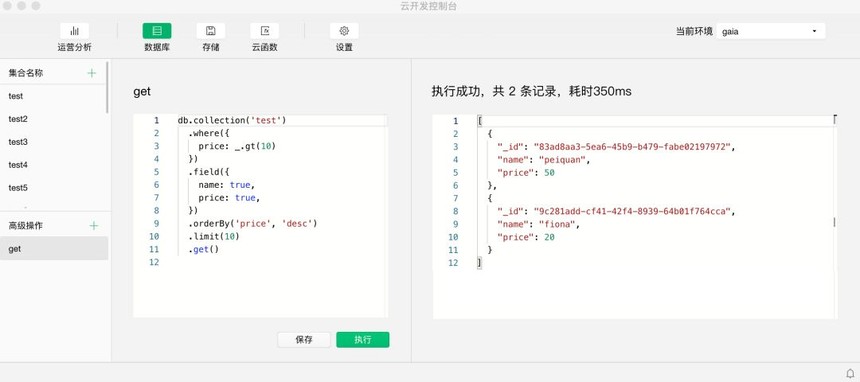Image resolution: width=860 pixels, height=382 pixels.
Task: Select the test collection
Action: coord(54,96)
